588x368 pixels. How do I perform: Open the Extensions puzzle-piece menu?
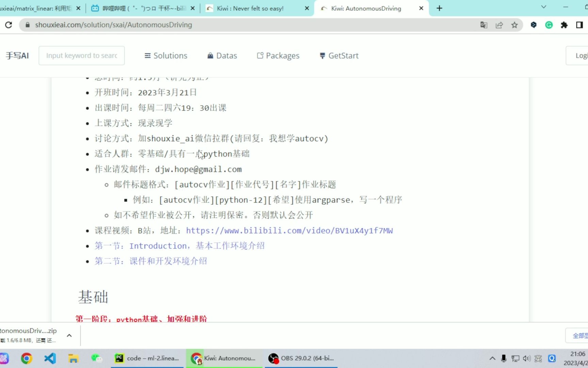click(564, 25)
